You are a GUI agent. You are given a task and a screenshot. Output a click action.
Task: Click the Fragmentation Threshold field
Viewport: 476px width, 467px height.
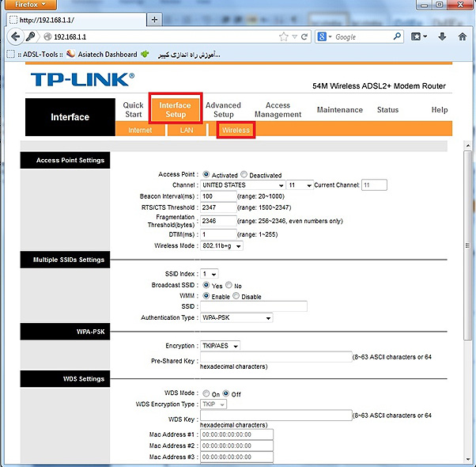pos(218,221)
